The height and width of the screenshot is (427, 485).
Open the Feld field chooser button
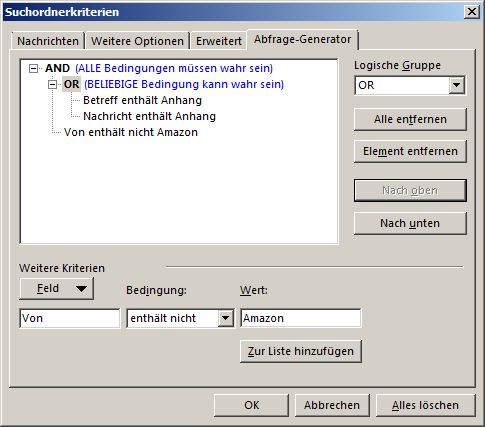(x=57, y=288)
